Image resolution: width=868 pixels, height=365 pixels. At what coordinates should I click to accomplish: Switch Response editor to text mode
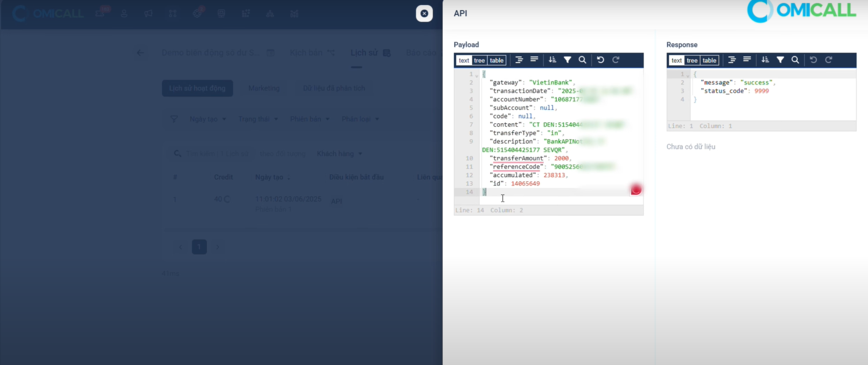click(x=677, y=60)
